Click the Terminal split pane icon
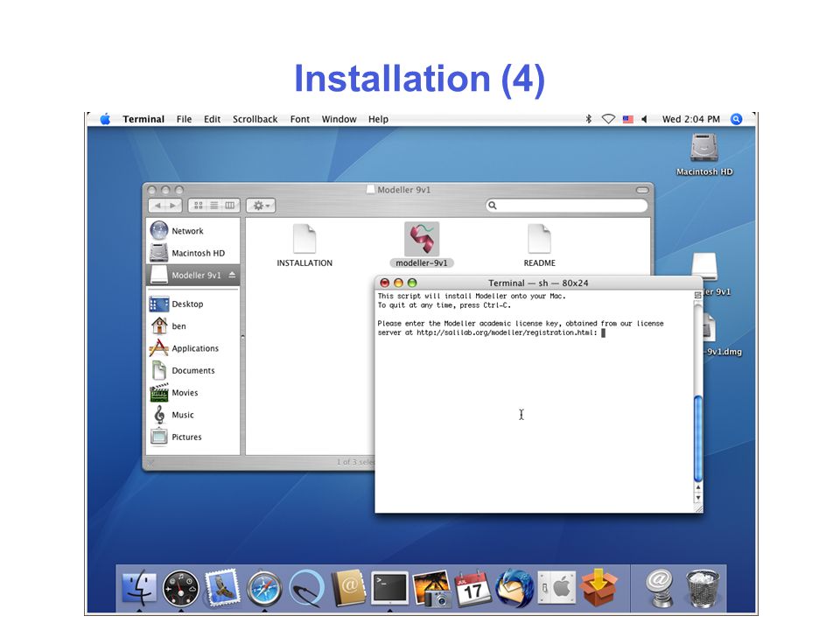The image size is (840, 630). (697, 295)
